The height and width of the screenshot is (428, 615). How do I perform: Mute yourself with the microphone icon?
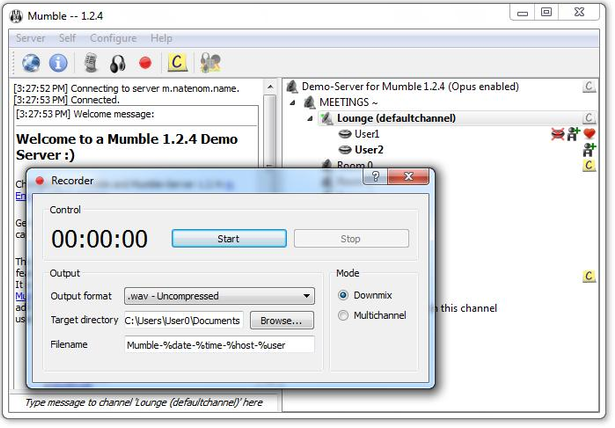(x=91, y=63)
